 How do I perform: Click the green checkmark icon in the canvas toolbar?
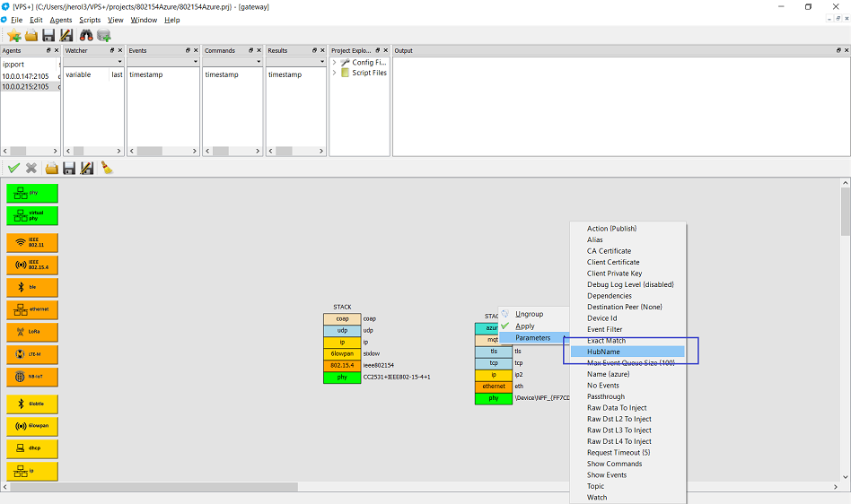click(13, 168)
